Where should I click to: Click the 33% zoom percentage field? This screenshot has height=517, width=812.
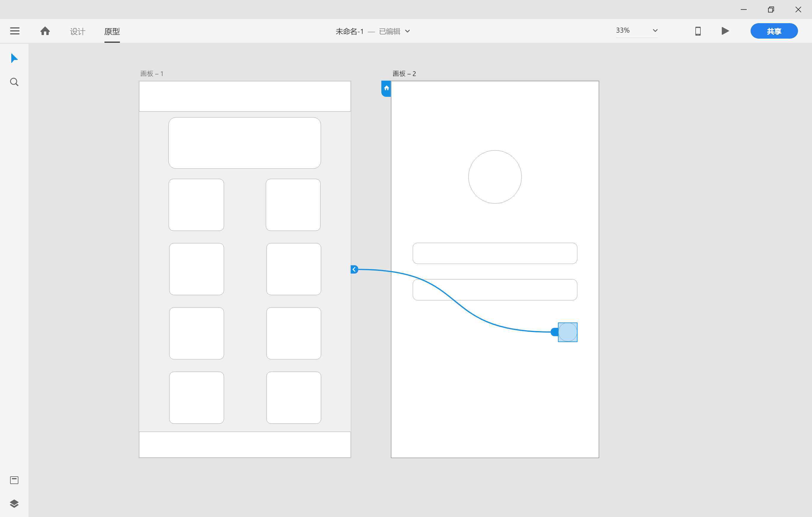[x=623, y=30]
